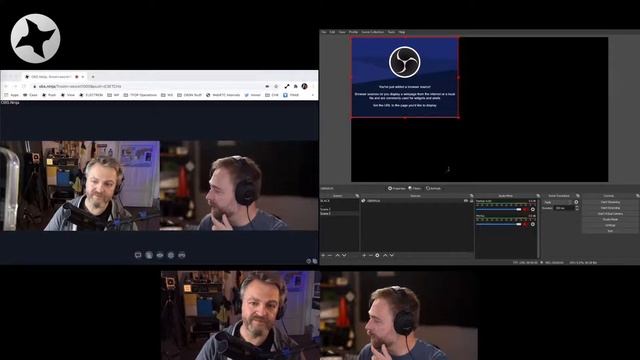Image resolution: width=640 pixels, height=360 pixels.
Task: Open Settings from Controls dock
Action: pos(610,225)
